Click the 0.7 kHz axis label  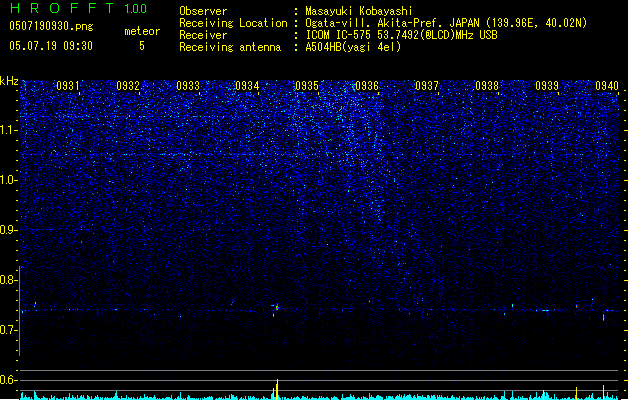(x=9, y=330)
